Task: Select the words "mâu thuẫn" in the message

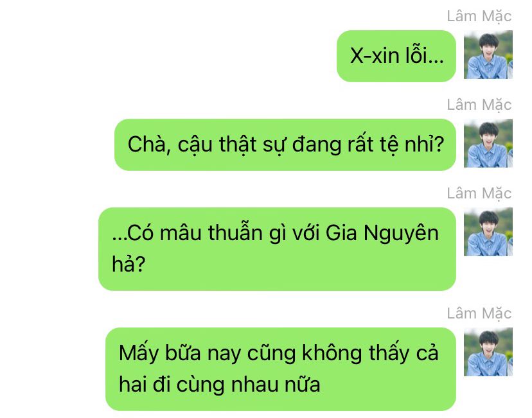Action: coord(211,232)
